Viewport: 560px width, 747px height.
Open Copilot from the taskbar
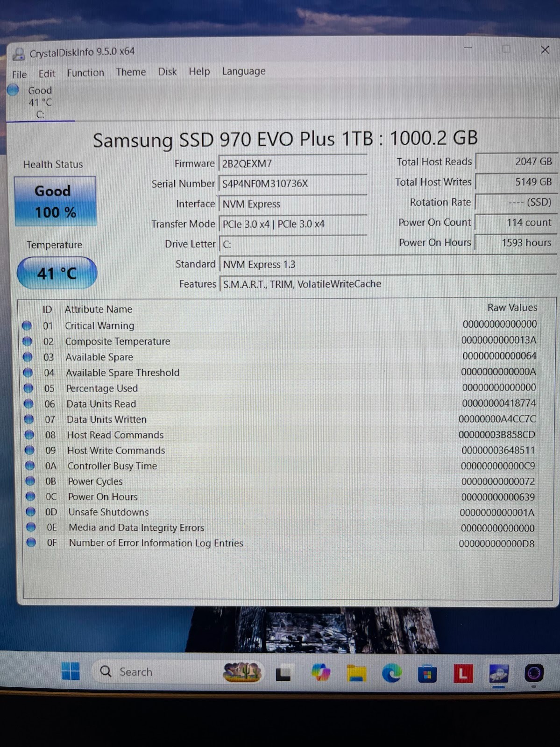click(x=321, y=673)
